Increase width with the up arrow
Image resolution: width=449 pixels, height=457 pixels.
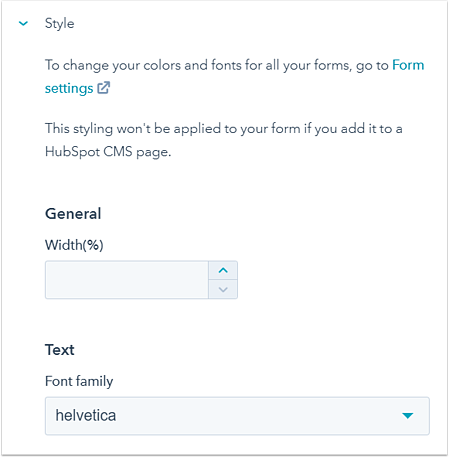223,270
